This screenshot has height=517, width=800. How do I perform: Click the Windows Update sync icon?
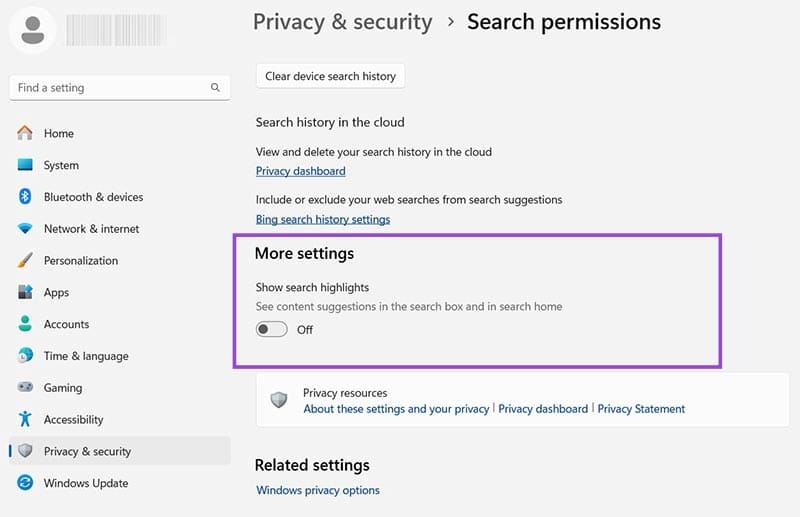click(x=24, y=482)
